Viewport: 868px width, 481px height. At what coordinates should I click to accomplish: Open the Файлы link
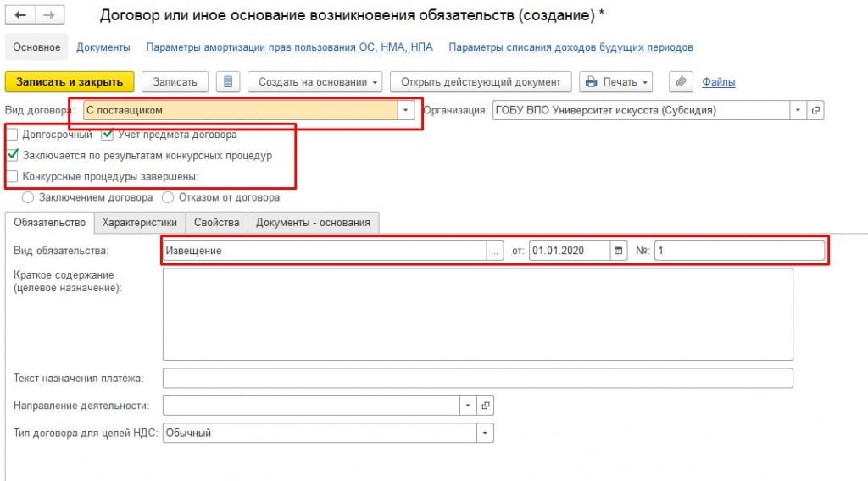[718, 82]
